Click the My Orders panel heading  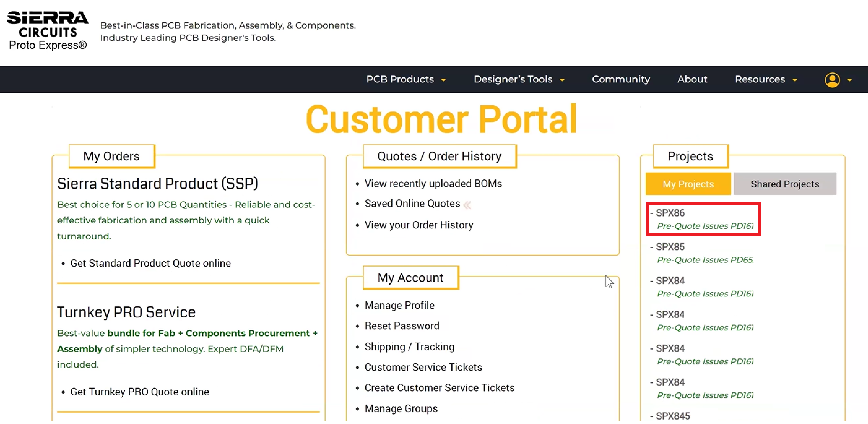[x=112, y=157]
